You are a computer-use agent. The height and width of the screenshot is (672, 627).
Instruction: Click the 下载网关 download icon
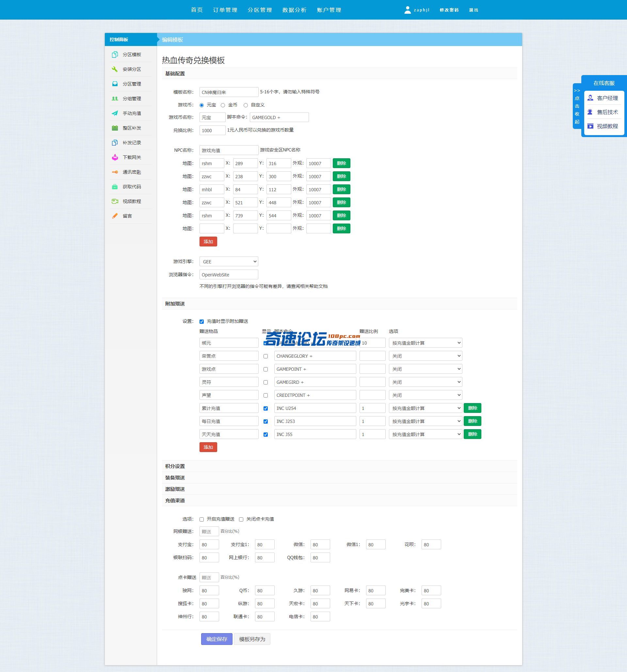(x=115, y=157)
